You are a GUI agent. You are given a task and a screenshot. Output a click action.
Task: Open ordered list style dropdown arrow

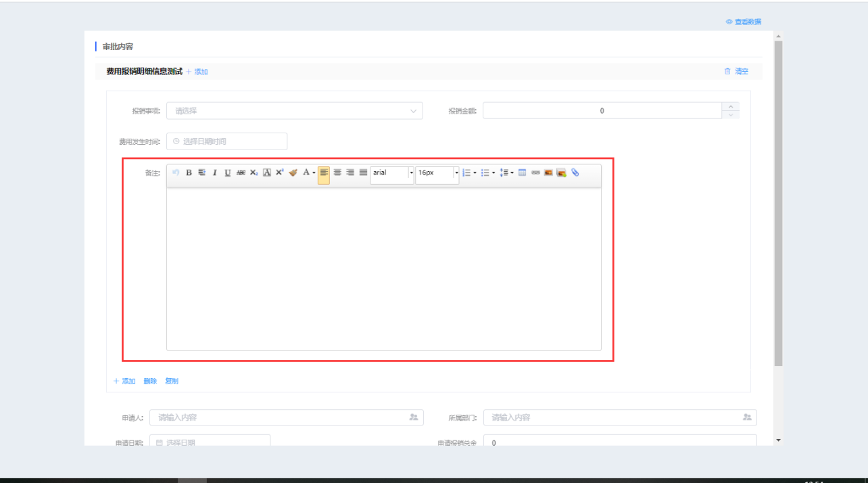[x=475, y=172]
